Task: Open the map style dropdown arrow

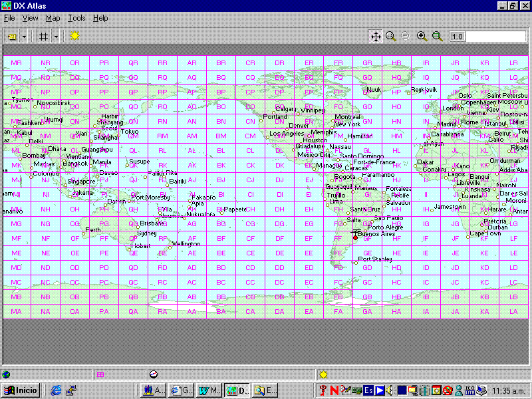Action: [x=23, y=37]
